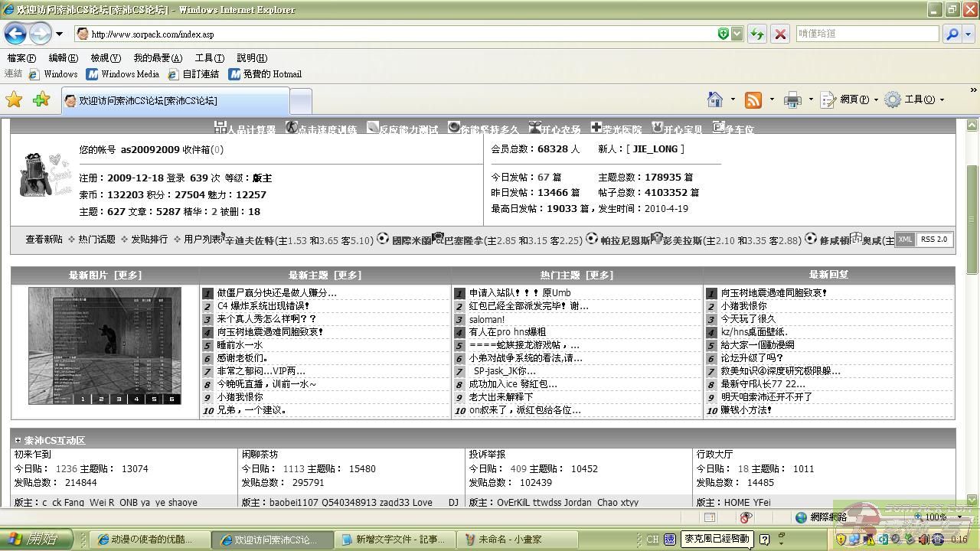
Task: Click the RSS feeds toolbar icon
Action: pyautogui.click(x=753, y=99)
